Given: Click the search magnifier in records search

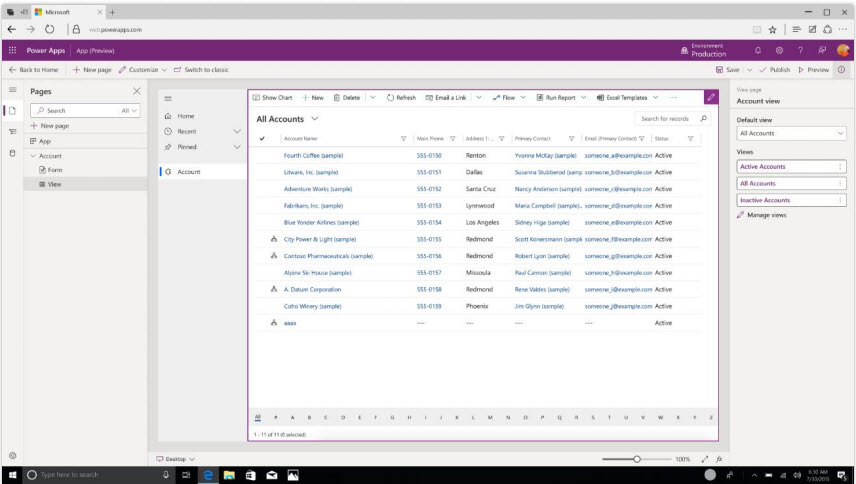Looking at the screenshot, I should [x=703, y=119].
